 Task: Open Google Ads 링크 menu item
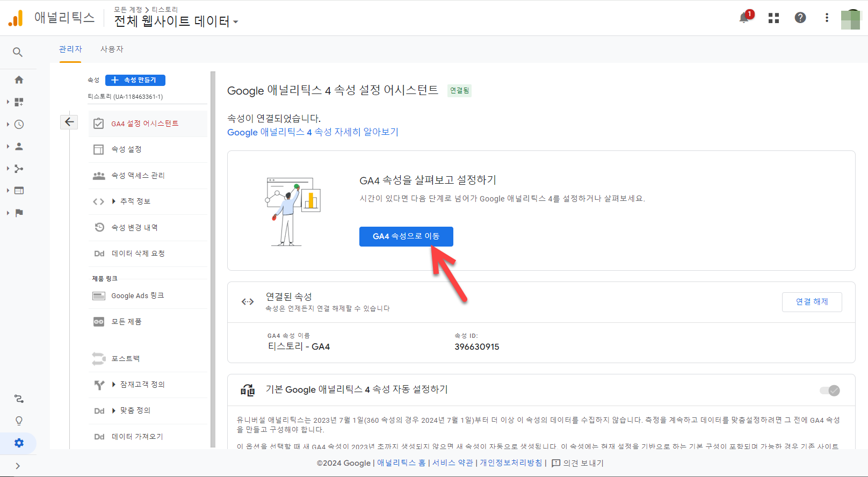(x=147, y=296)
